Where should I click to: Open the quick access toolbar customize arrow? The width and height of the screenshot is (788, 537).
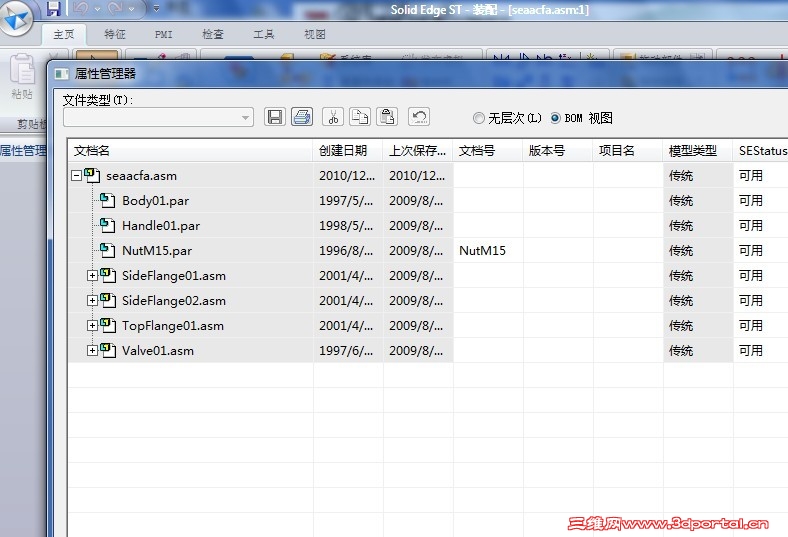point(156,9)
